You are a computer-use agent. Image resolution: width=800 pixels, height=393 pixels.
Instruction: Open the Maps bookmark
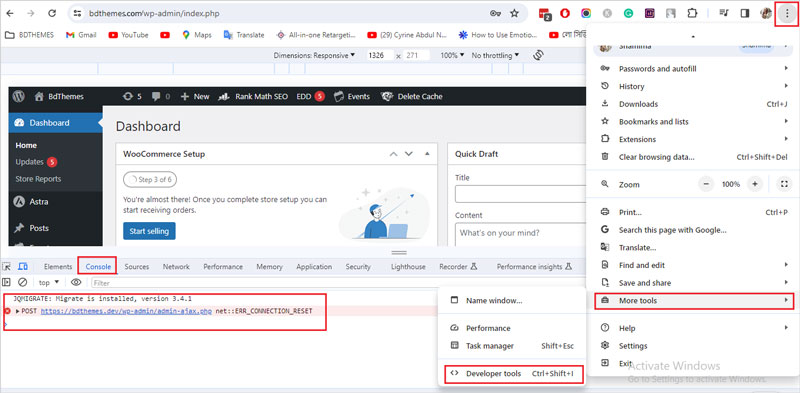click(196, 35)
